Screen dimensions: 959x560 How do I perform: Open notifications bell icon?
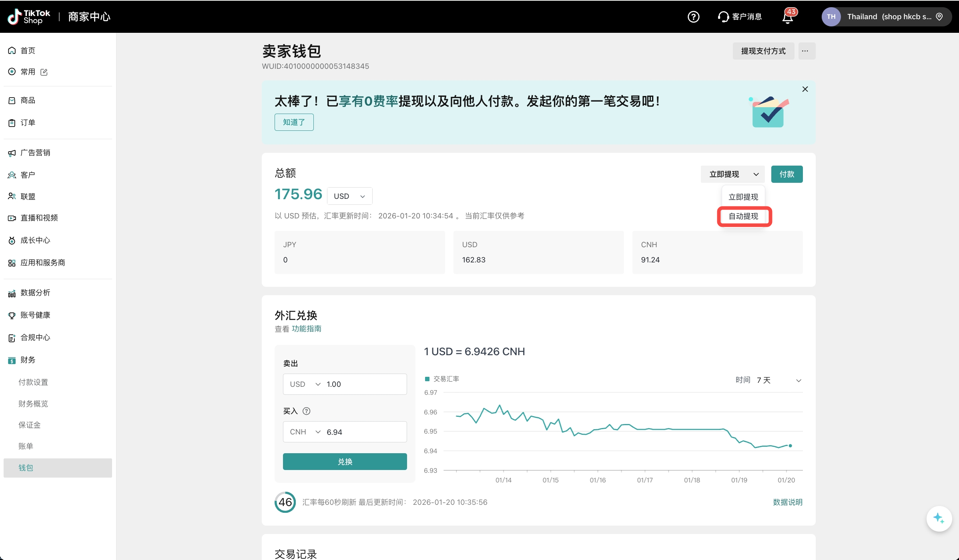[x=788, y=17]
